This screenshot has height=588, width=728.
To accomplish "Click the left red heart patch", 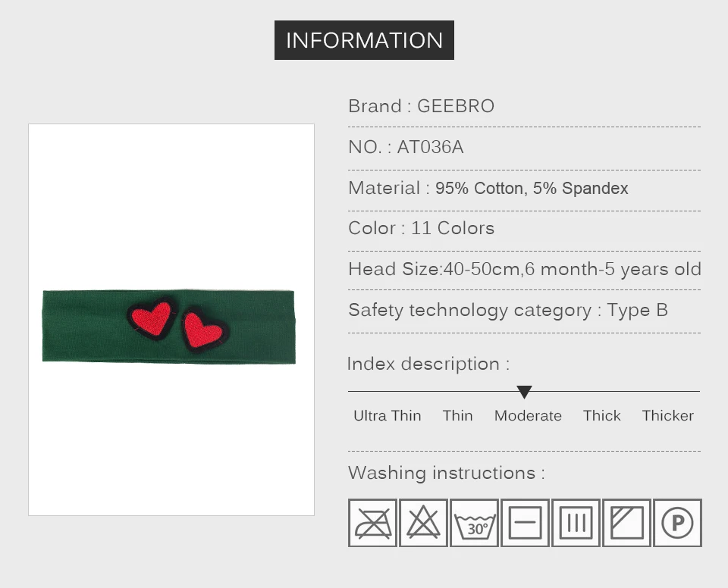I will (x=152, y=318).
